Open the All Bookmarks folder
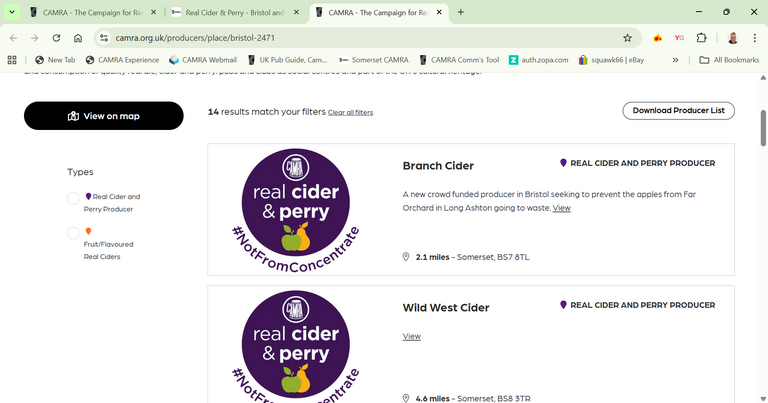This screenshot has width=768, height=403. pyautogui.click(x=728, y=60)
